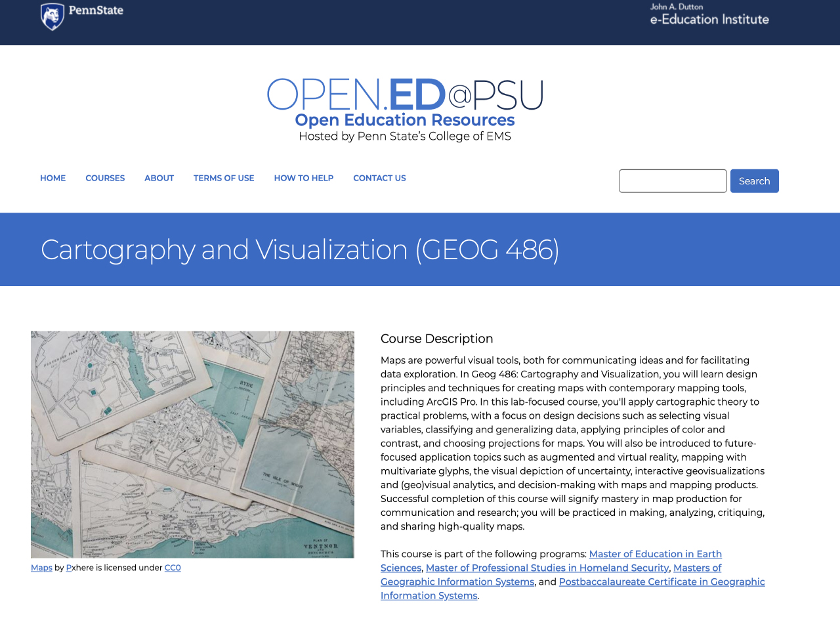Open Postbaccalaureate Certificate in GIS link

point(662,581)
